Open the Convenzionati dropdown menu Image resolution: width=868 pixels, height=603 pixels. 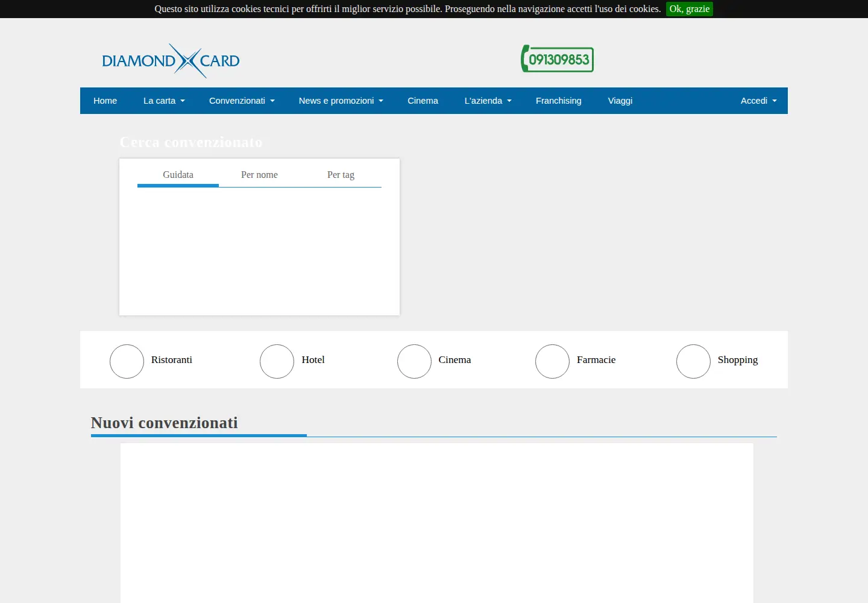click(242, 101)
